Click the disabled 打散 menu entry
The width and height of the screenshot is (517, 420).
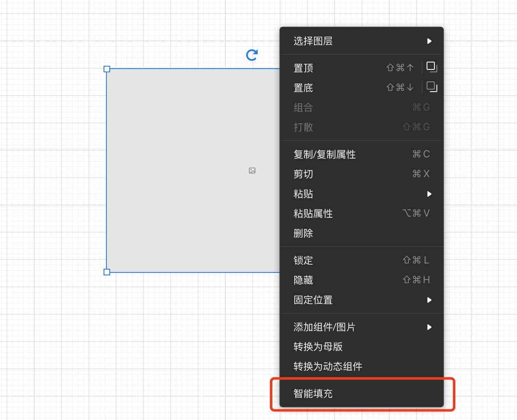[361, 127]
